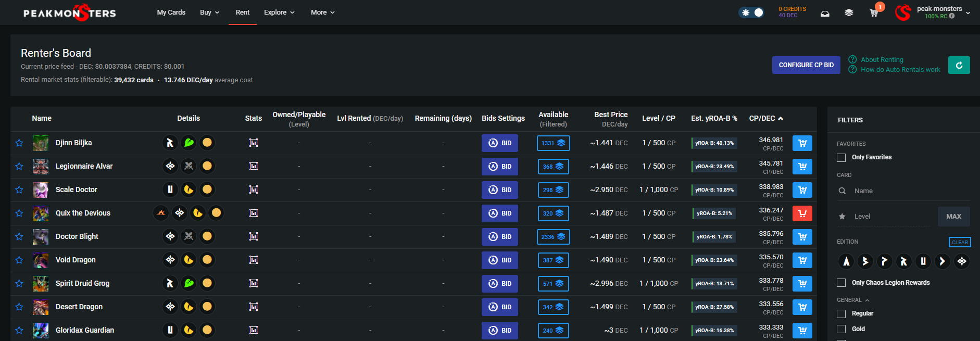Screen dimensions: 980x341
Task: Open available listings 1331 for Djinn Biljka
Action: pos(553,143)
